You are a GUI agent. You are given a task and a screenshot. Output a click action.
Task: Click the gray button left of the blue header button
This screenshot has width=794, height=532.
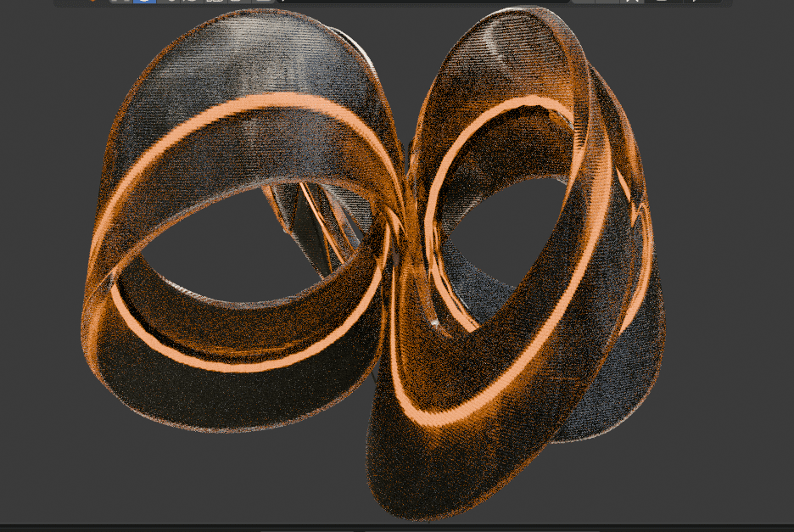(122, 2)
